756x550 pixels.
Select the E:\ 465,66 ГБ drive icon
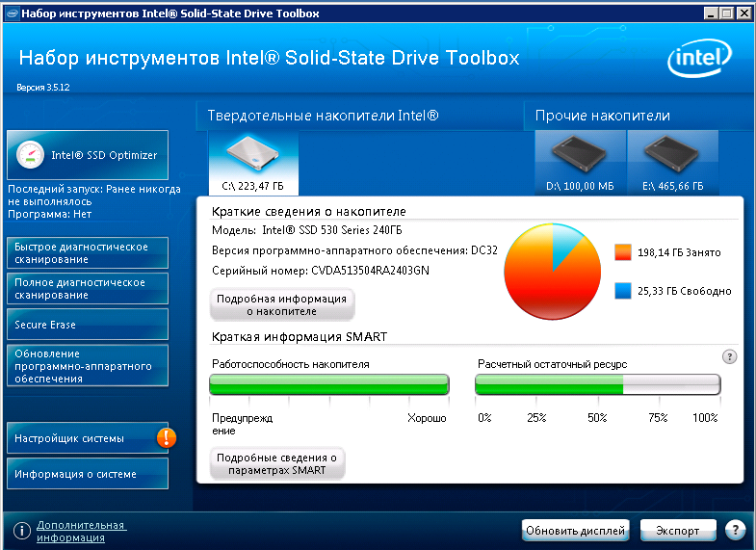point(672,163)
